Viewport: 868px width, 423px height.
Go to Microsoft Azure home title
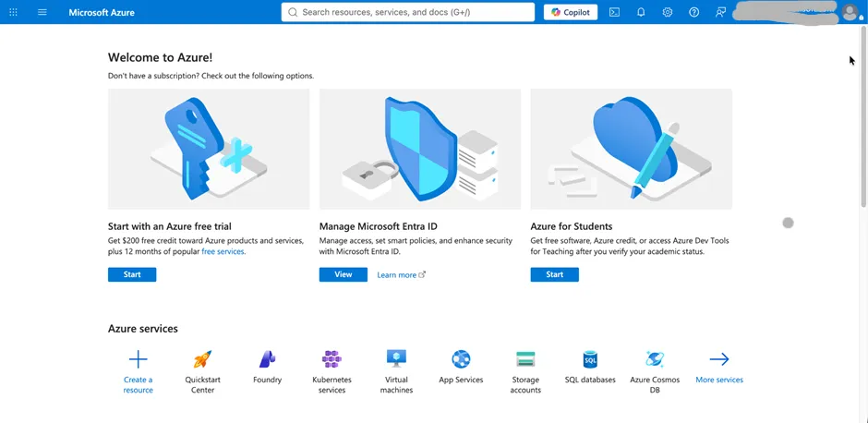(x=102, y=12)
